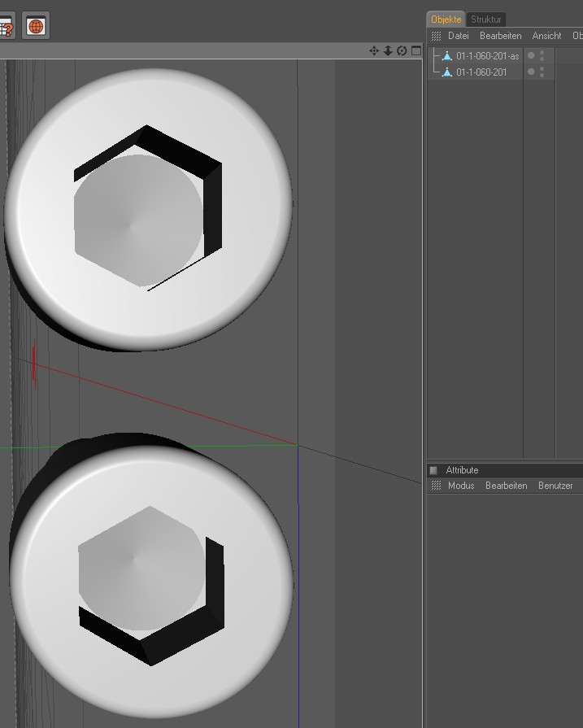Toggle render visibility dot for 01-1-060-201-as
The width and height of the screenshot is (583, 728).
click(x=542, y=59)
